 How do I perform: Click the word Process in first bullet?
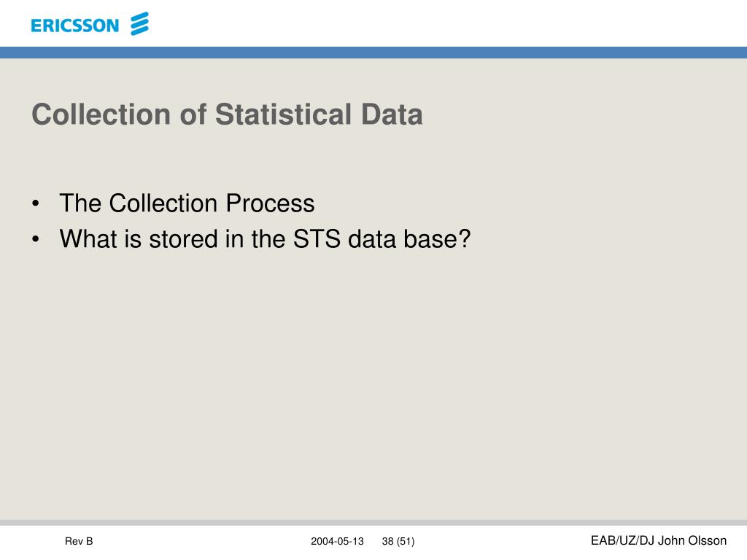coord(270,203)
